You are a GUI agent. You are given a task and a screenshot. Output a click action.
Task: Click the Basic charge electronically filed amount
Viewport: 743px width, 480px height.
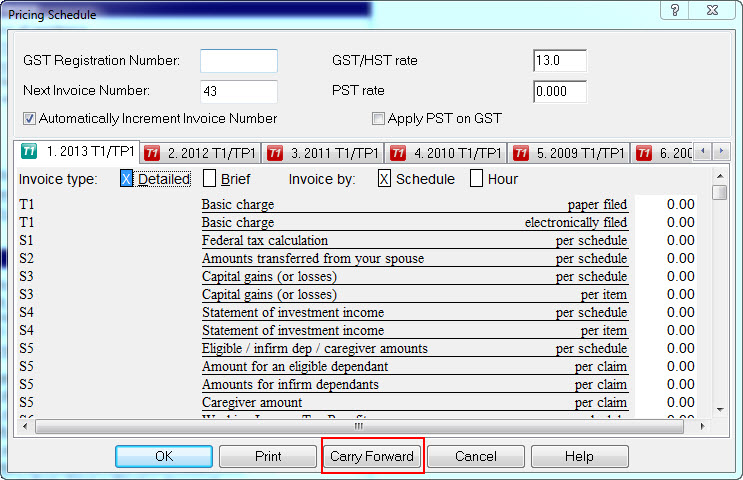(x=666, y=222)
